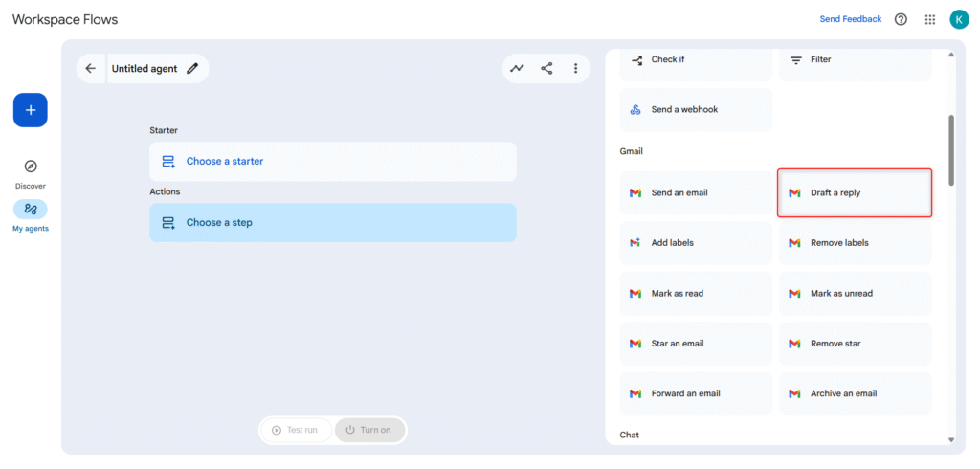
Task: Open the help question mark icon
Action: [x=901, y=19]
